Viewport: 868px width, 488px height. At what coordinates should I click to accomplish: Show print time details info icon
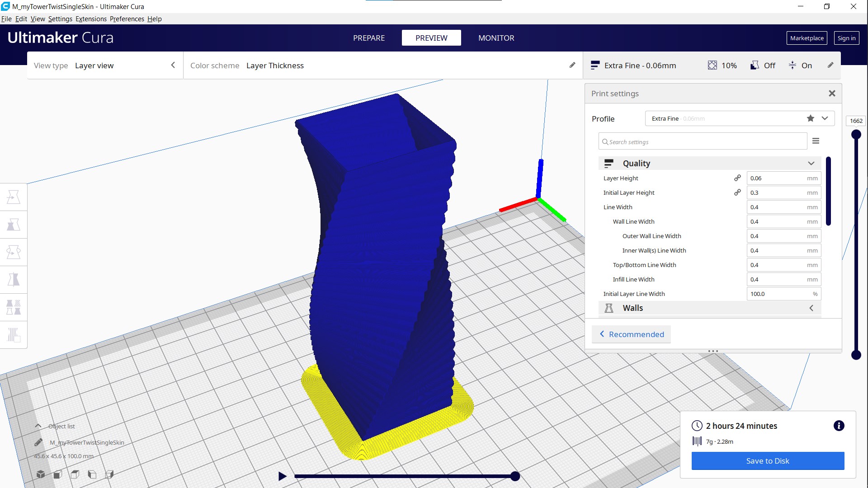(839, 426)
